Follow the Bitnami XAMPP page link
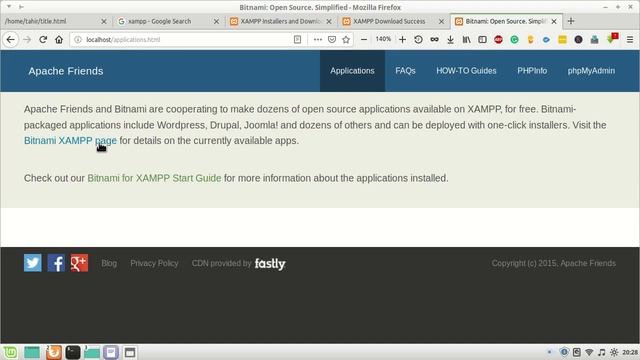Image resolution: width=640 pixels, height=360 pixels. pyautogui.click(x=70, y=141)
